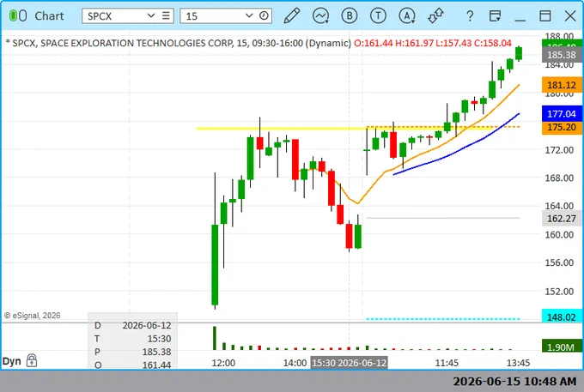Click the 172.00 price axis label

pyautogui.click(x=559, y=150)
